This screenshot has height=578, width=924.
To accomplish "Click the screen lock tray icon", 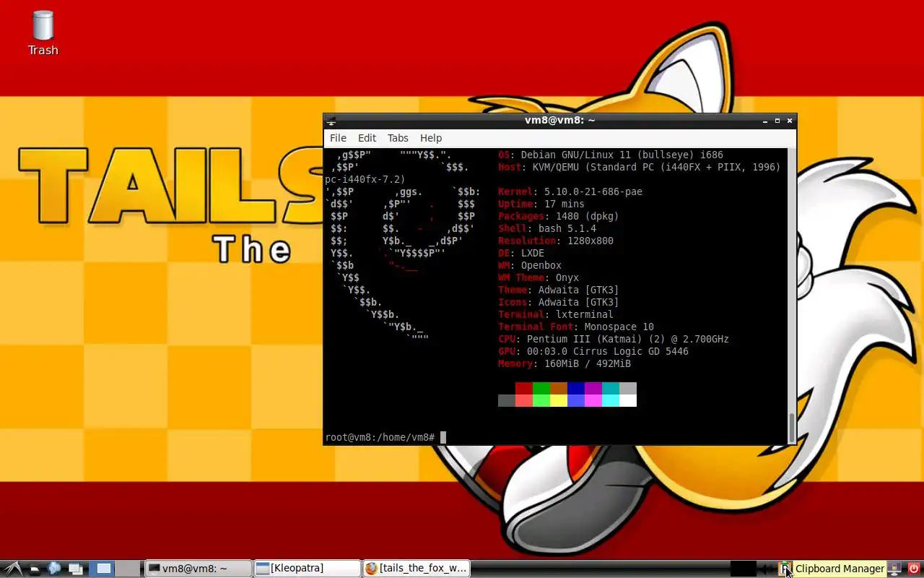I will (895, 569).
